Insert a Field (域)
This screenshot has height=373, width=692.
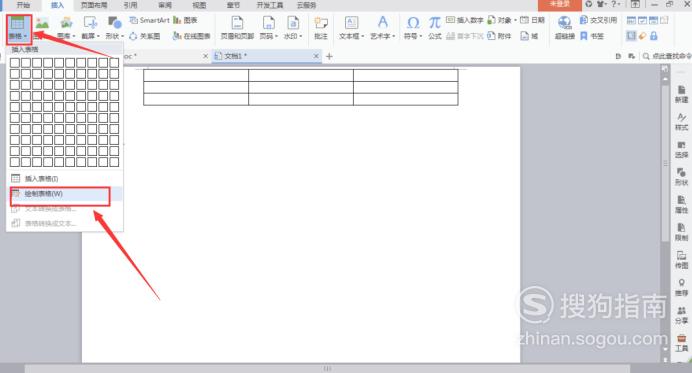(x=529, y=36)
